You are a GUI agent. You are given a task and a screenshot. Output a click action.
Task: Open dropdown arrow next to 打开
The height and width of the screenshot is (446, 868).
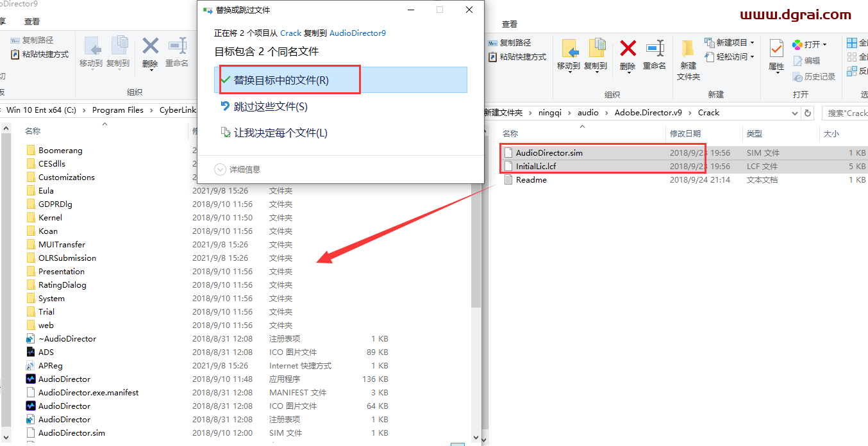(824, 44)
